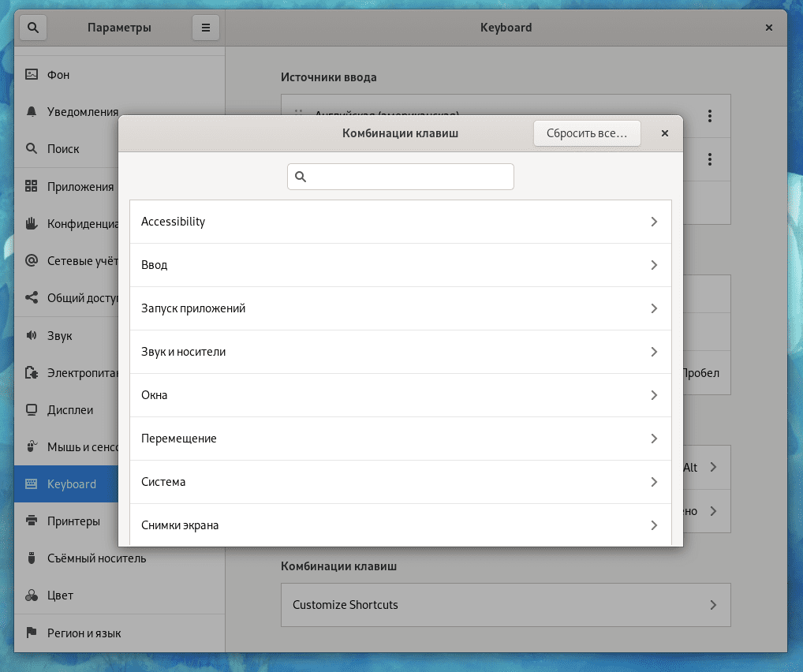This screenshot has height=672, width=803.
Task: Click the Printers (Принтеры) icon in sidebar
Action: [x=32, y=521]
